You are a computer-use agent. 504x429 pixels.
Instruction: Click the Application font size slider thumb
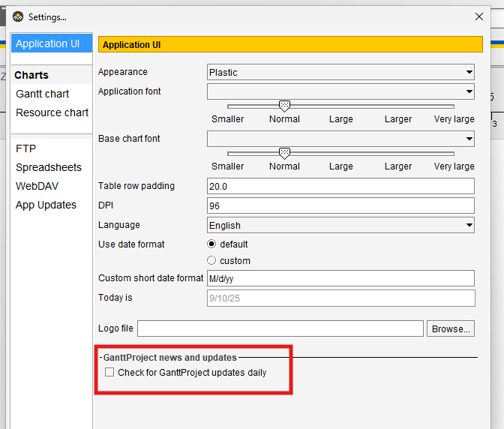284,106
